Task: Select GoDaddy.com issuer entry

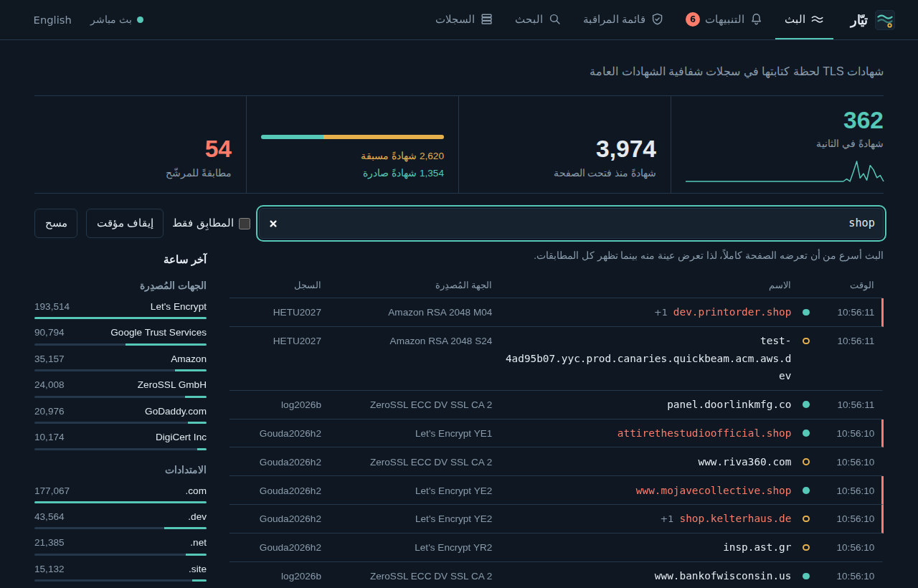Action: pos(120,414)
